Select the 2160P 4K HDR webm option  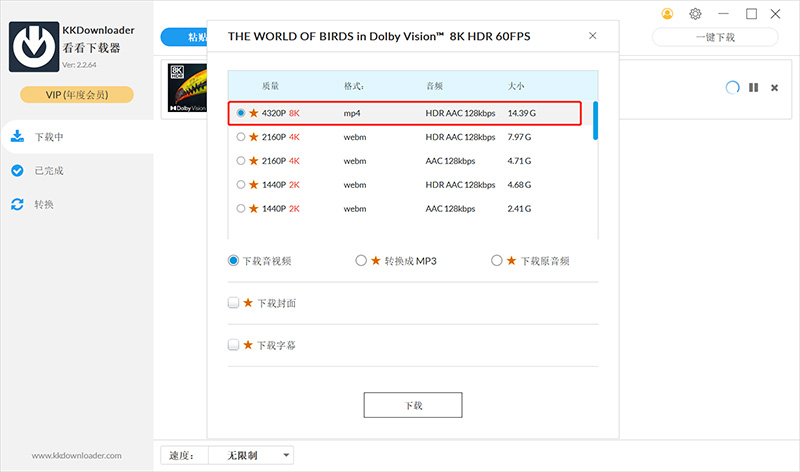pos(241,137)
